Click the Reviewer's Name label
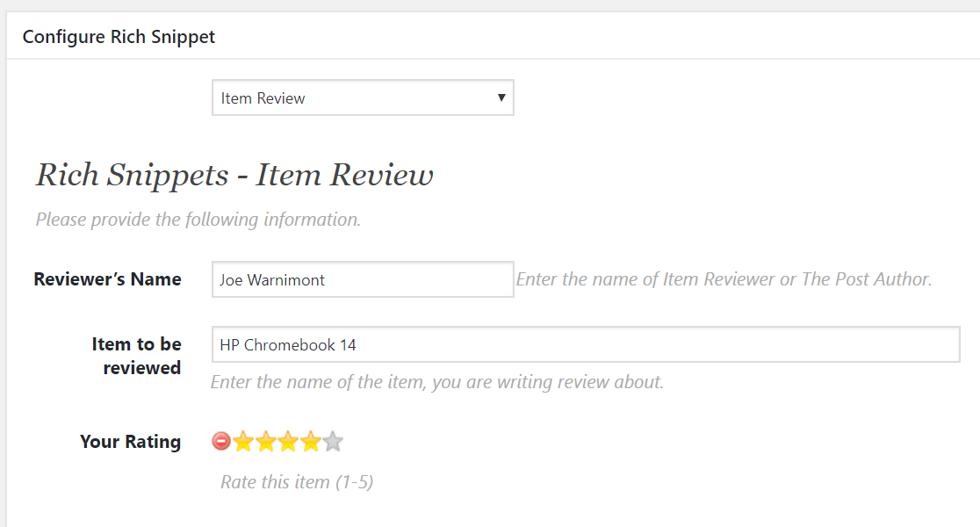Image resolution: width=980 pixels, height=527 pixels. 107,279
